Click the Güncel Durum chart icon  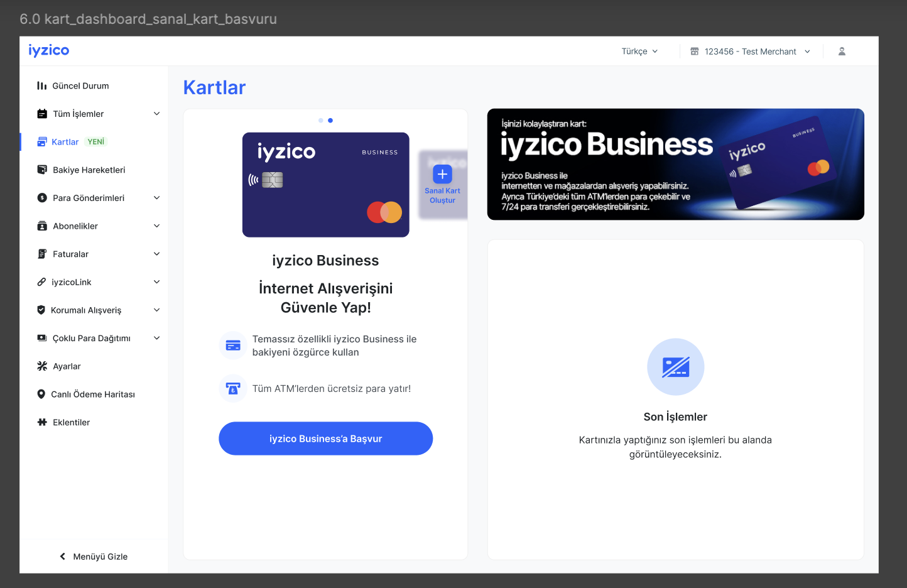click(41, 85)
